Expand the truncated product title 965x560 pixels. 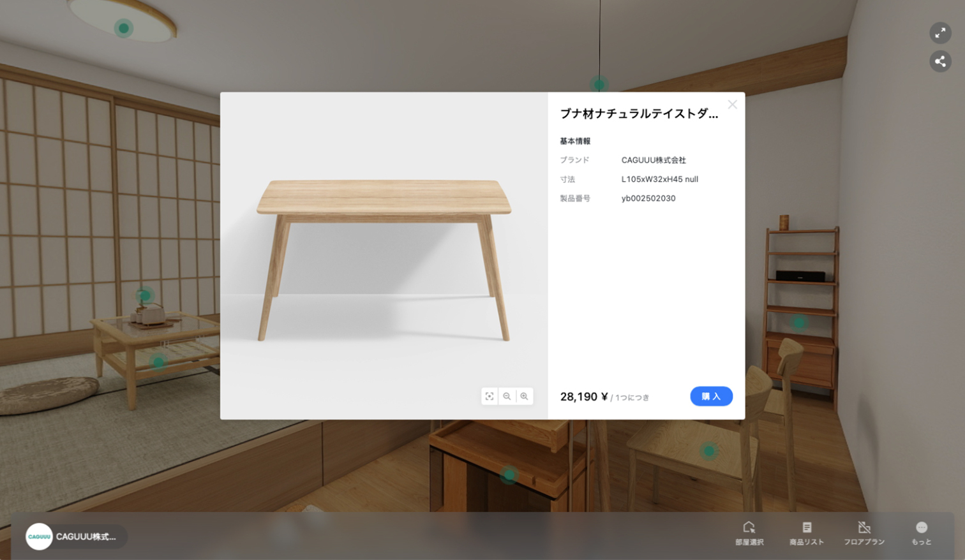638,114
